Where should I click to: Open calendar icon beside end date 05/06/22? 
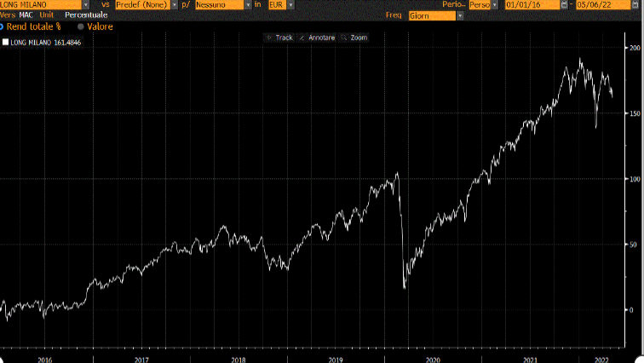635,5
